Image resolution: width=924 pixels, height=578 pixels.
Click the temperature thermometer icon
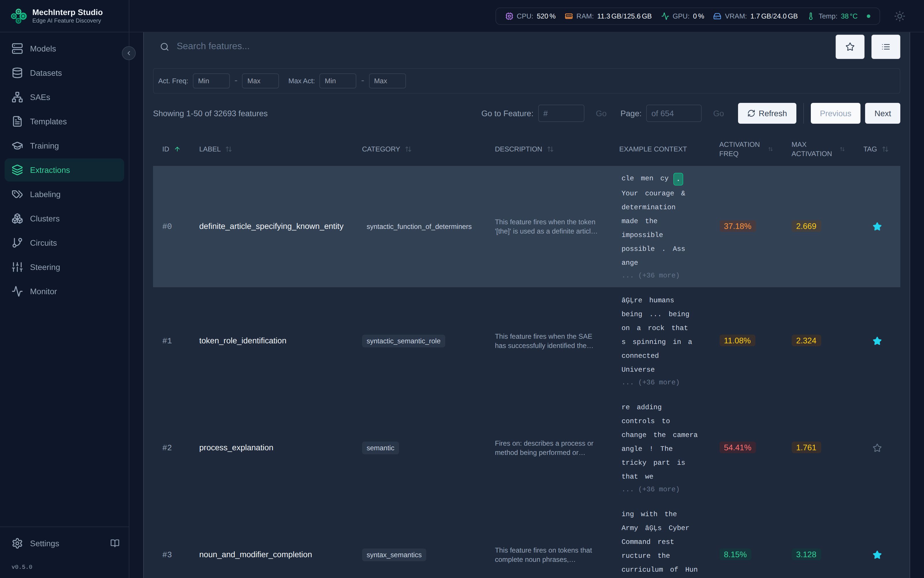(811, 16)
